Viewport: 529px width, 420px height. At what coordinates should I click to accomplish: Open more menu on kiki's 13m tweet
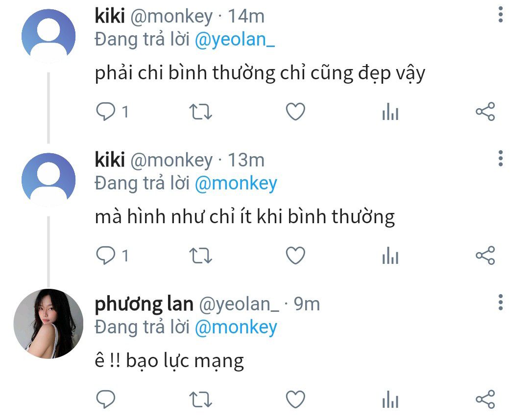pos(501,159)
